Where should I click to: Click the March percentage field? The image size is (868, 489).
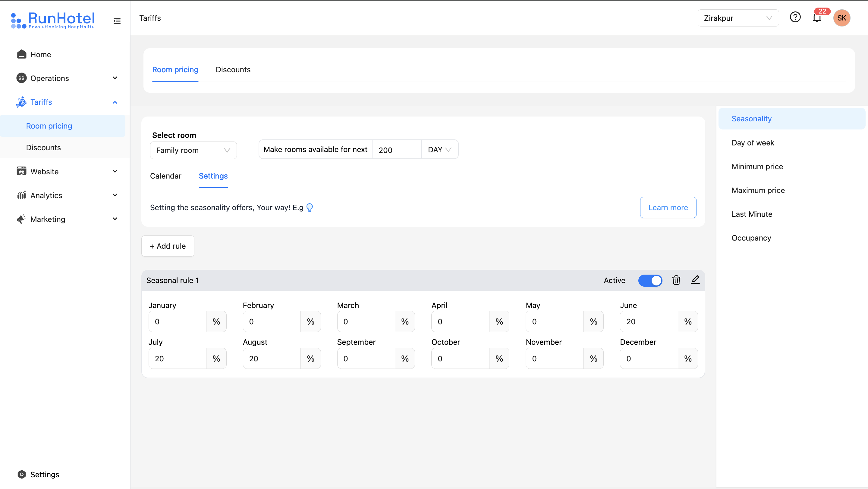(366, 321)
